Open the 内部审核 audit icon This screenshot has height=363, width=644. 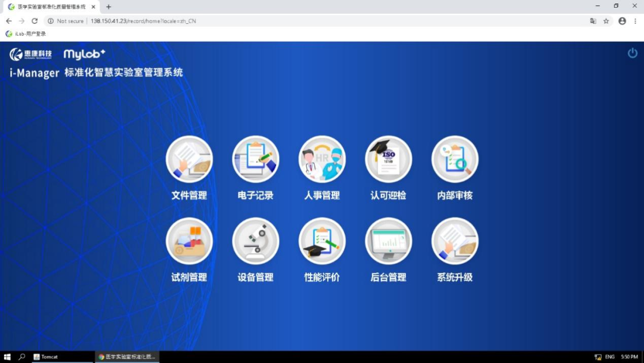pos(455,159)
